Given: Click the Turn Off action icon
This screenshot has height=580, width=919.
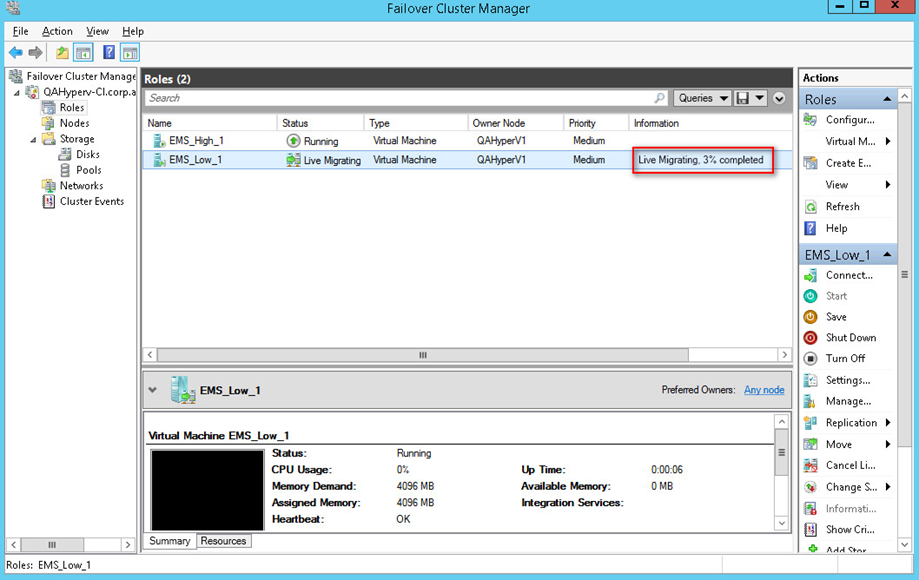Looking at the screenshot, I should [811, 359].
